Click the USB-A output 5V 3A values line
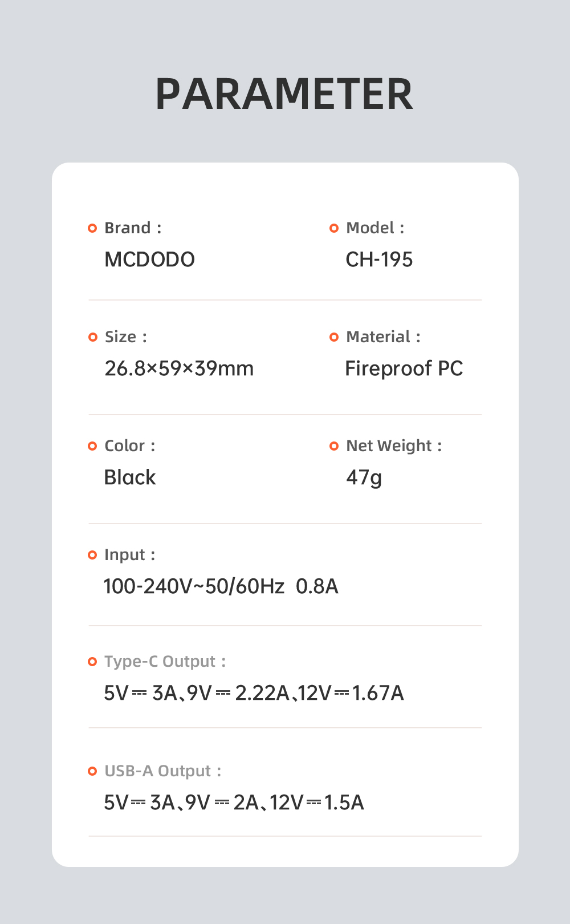Image resolution: width=570 pixels, height=924 pixels. pyautogui.click(x=234, y=803)
